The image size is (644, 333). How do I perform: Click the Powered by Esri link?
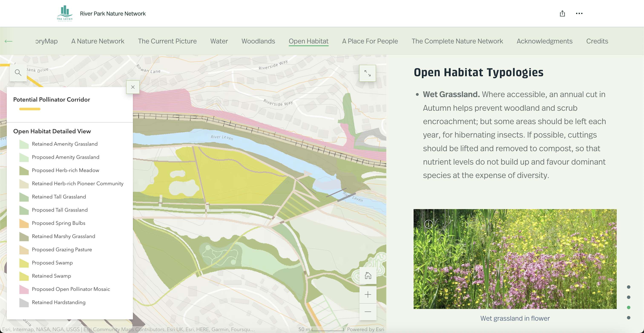coord(365,329)
